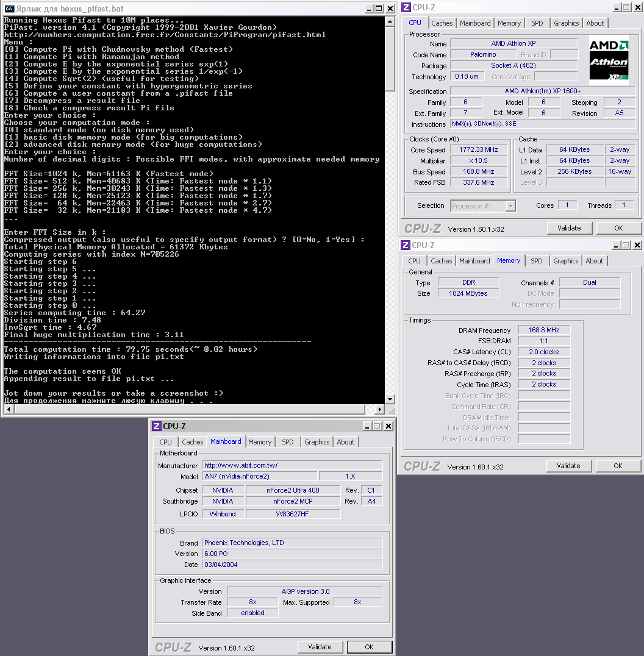Select the About tab in the Memory window
This screenshot has height=656, width=644.
[594, 261]
